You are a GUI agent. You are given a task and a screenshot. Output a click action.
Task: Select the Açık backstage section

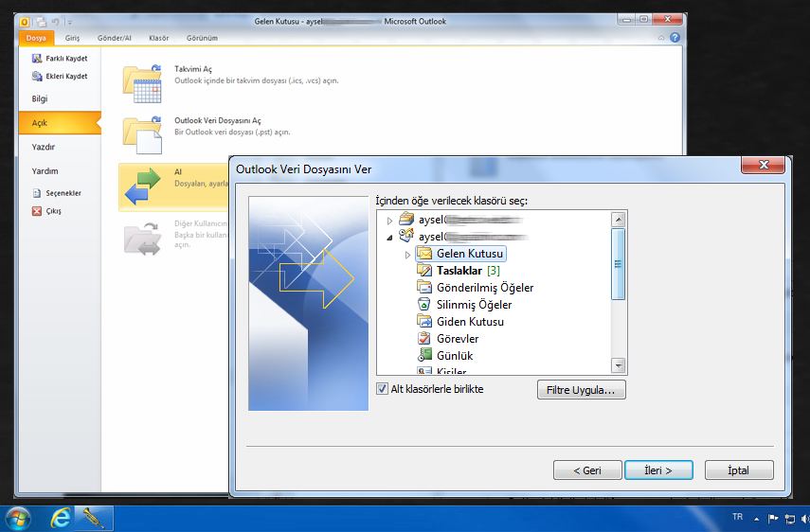coord(60,123)
